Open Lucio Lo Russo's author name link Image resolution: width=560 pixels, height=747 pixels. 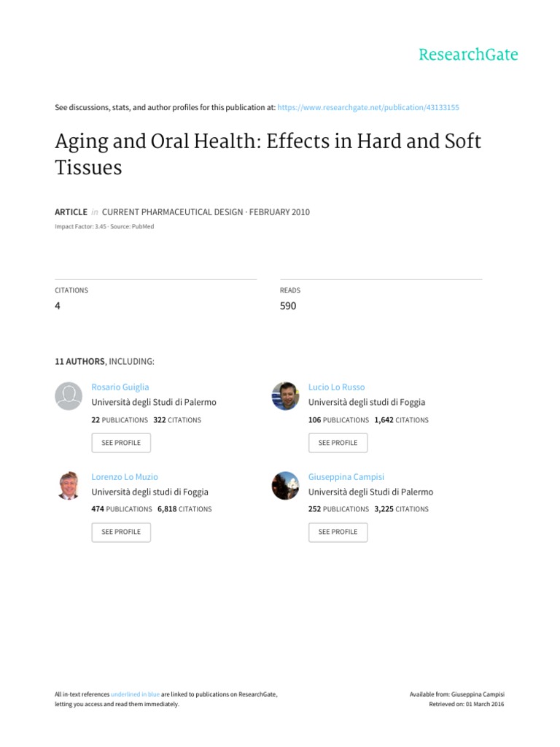[336, 387]
